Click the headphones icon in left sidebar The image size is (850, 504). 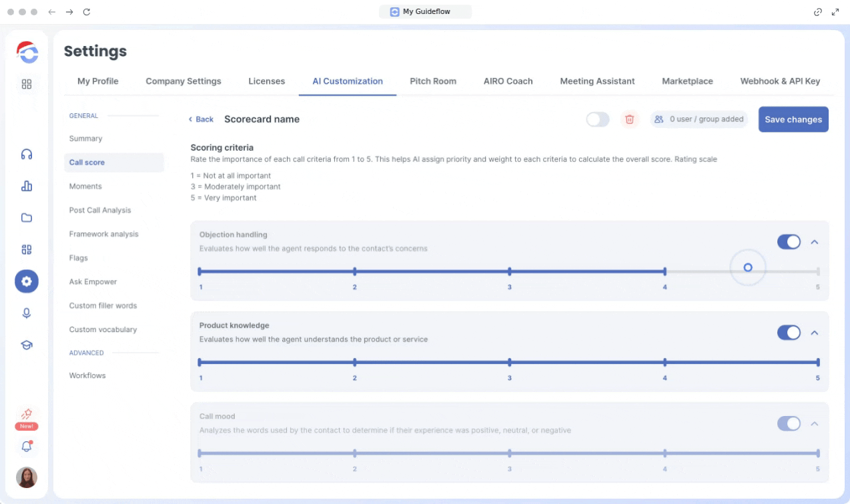coord(27,154)
